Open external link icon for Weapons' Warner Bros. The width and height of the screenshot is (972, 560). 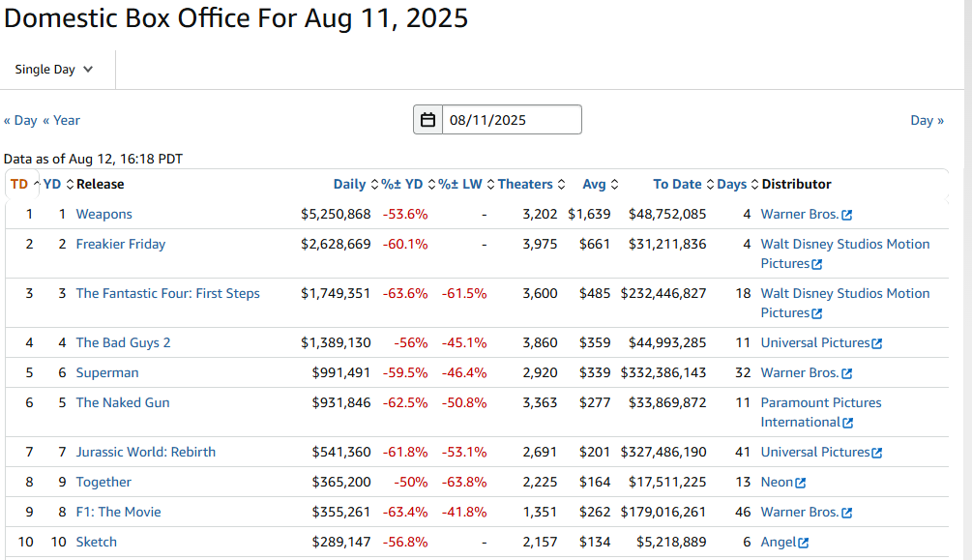click(x=847, y=215)
